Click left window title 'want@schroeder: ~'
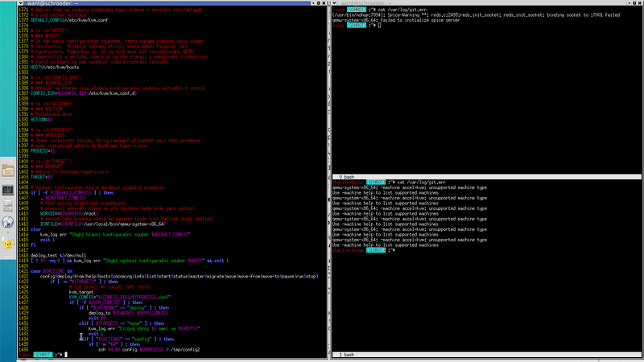644x362 pixels. (52, 3)
